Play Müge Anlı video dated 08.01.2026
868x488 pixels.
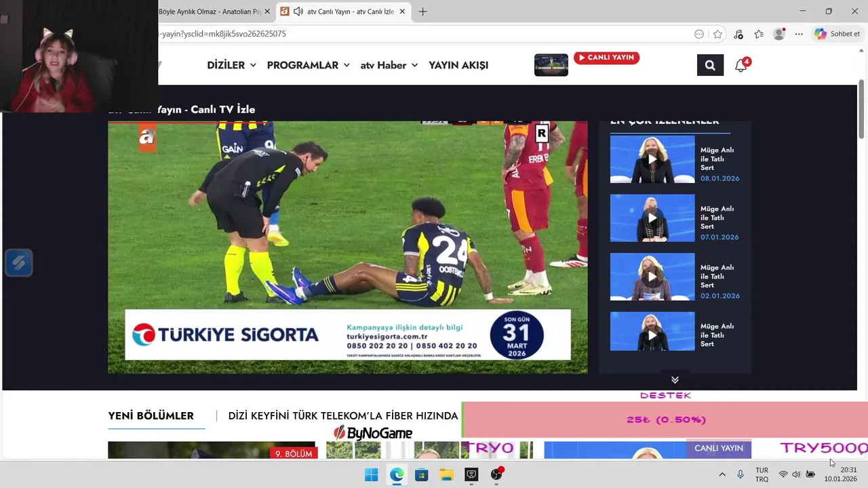pos(652,159)
